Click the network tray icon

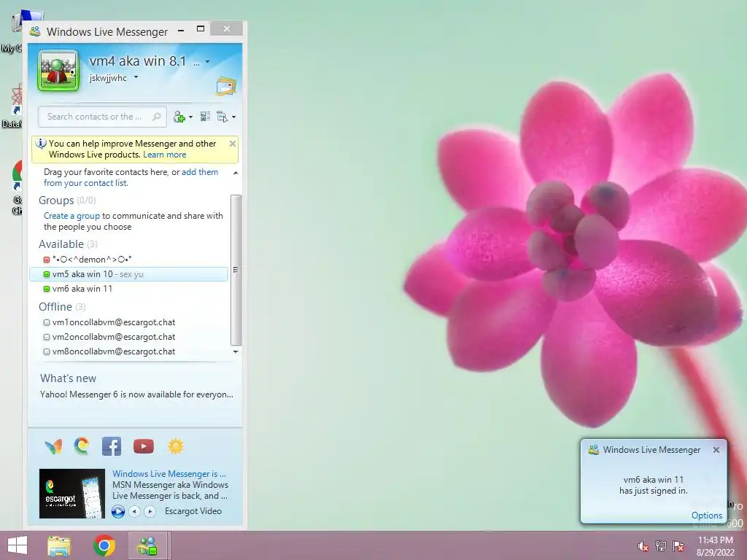point(660,545)
